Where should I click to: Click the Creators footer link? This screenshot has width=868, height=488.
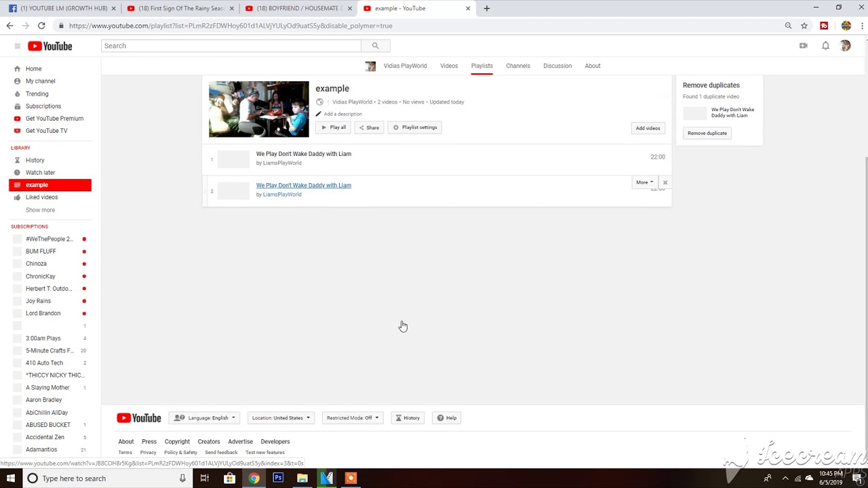[209, 442]
